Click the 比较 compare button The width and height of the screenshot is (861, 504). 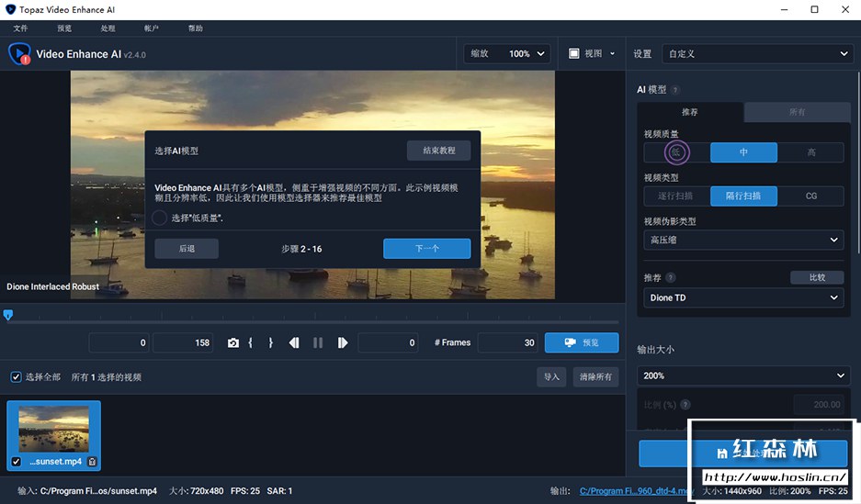pyautogui.click(x=817, y=277)
